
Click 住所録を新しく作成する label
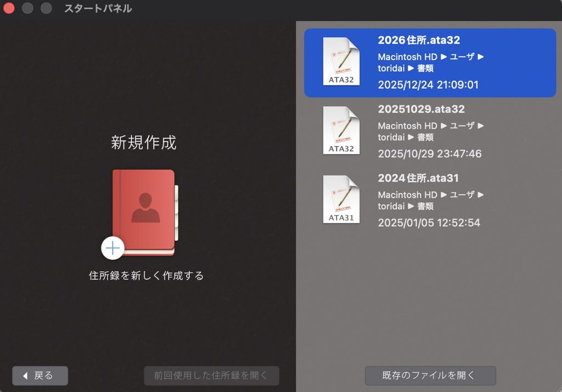click(146, 276)
